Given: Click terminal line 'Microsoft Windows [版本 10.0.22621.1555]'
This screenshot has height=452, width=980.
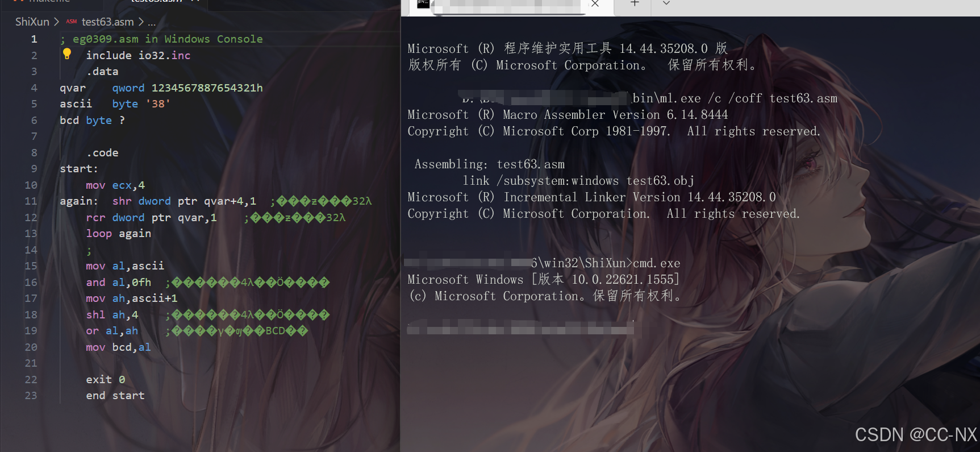Looking at the screenshot, I should tap(544, 280).
